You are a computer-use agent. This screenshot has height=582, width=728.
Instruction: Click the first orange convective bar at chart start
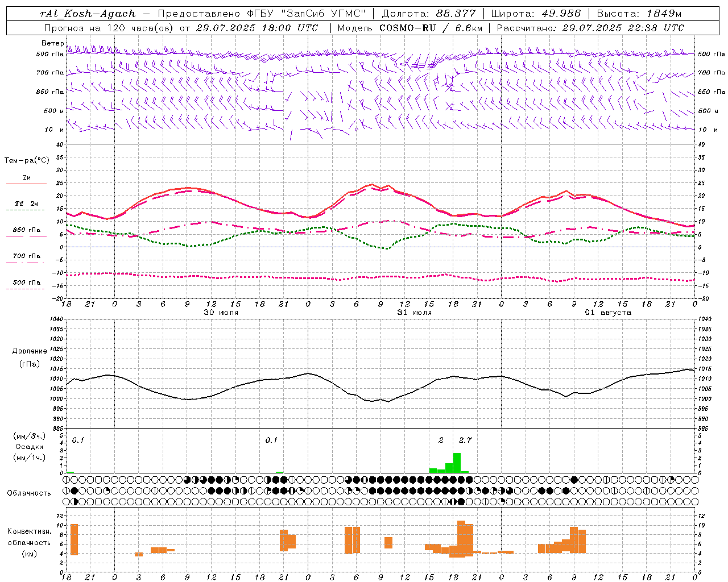point(74,539)
